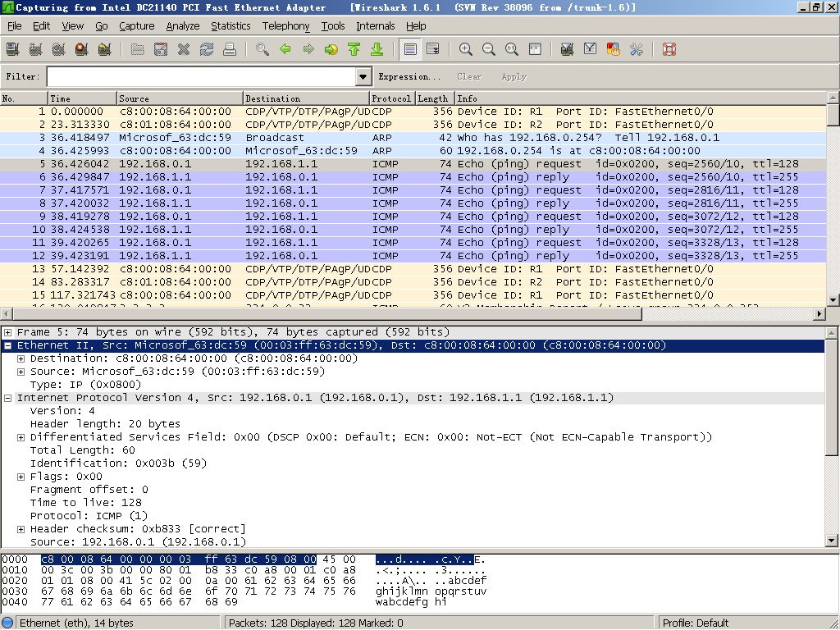
Task: Save this capture file icon
Action: click(x=161, y=49)
